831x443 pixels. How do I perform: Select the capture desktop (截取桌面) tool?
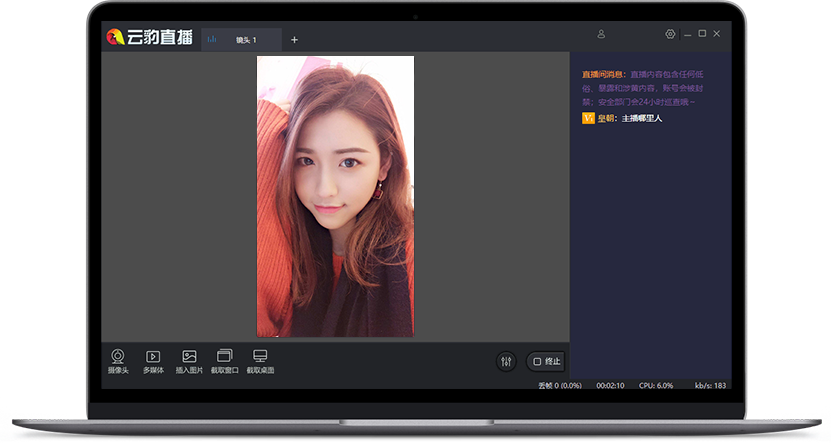260,357
